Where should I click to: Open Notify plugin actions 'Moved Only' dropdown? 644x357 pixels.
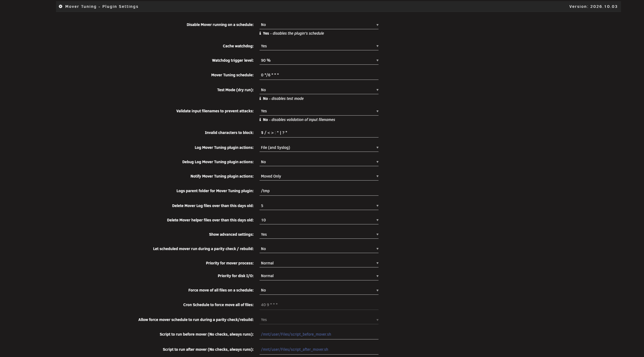(x=319, y=176)
